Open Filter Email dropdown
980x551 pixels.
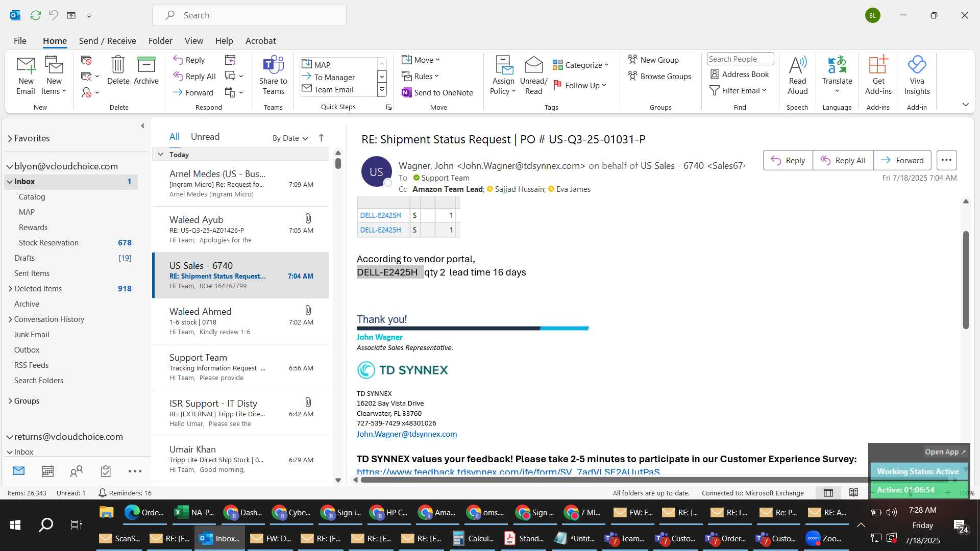point(738,91)
